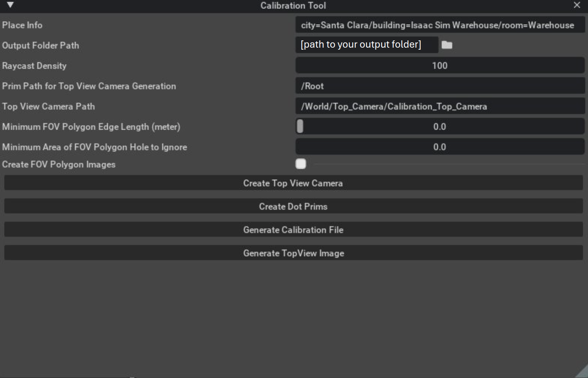The height and width of the screenshot is (378, 588).
Task: Enable Create FOV Polygon Images checkbox
Action: click(301, 164)
